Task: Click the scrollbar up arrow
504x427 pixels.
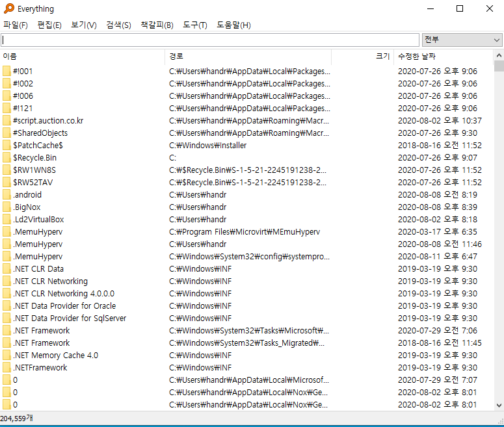Action: [x=499, y=55]
